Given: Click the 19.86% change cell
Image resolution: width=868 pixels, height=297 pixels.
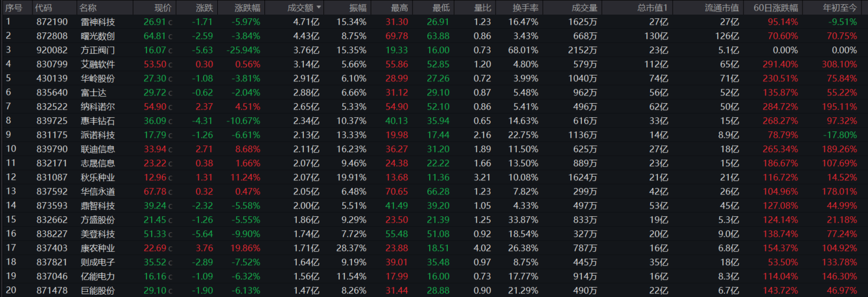Looking at the screenshot, I should [x=245, y=248].
